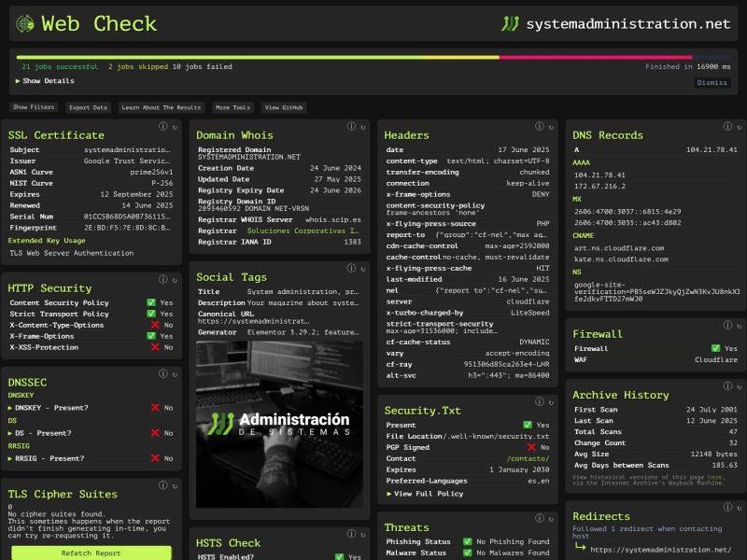Image resolution: width=747 pixels, height=560 pixels.
Task: Click green successful segment of progress bar
Action: point(219,57)
